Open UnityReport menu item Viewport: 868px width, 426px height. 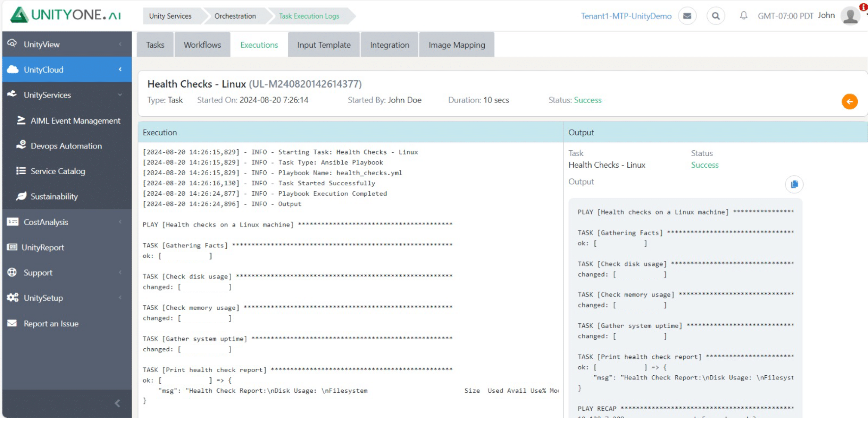pyautogui.click(x=67, y=247)
